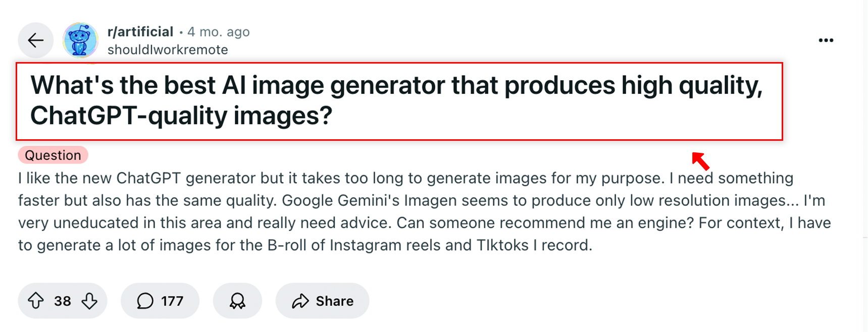Select the Question flair tag
Viewport: 868px width, 332px height.
point(53,155)
